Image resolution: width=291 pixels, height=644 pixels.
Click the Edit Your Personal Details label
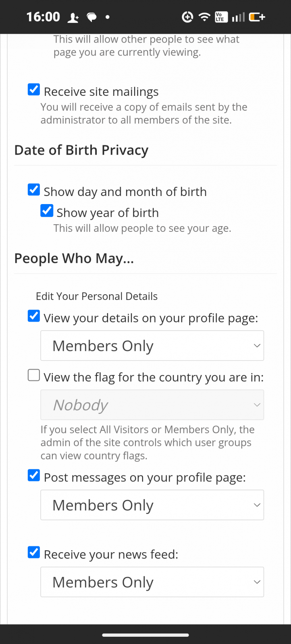(96, 296)
